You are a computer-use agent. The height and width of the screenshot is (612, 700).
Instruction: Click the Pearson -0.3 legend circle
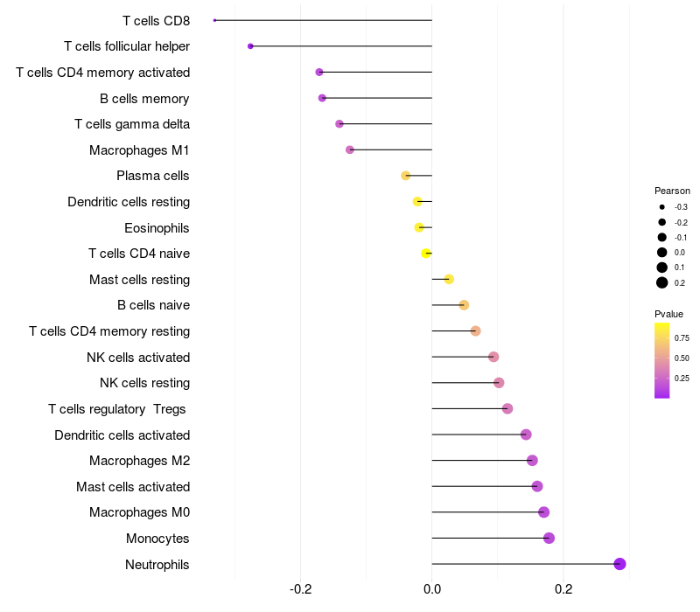[x=662, y=207]
